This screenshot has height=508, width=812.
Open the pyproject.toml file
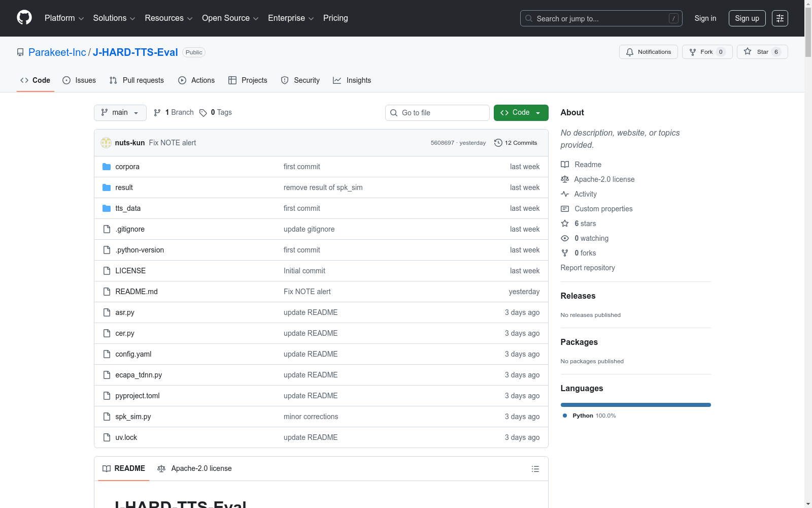click(138, 396)
